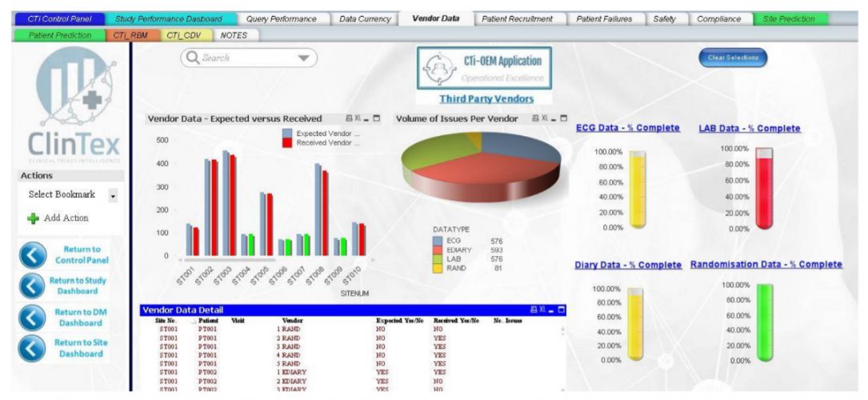The image size is (868, 400).
Task: Click back arrow icon beside Return to DM Dashboard
Action: click(x=33, y=318)
